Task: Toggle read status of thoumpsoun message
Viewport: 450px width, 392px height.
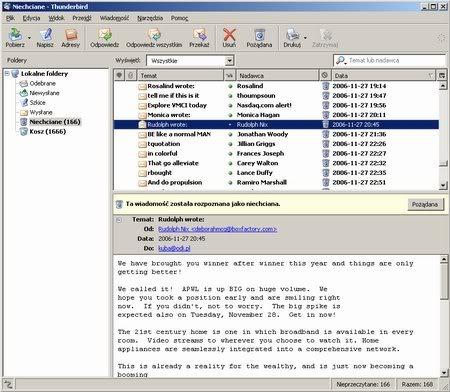Action: point(230,96)
